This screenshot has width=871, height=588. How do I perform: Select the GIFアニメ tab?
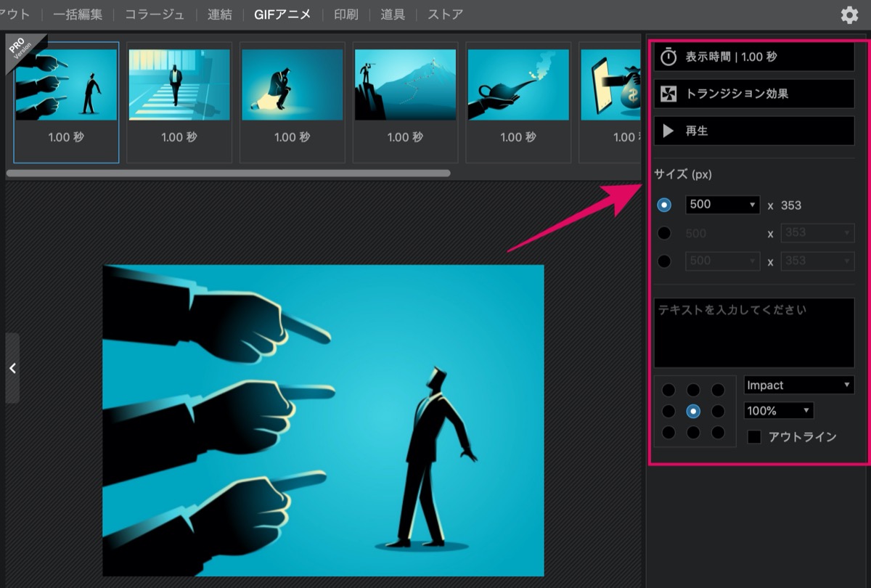282,15
